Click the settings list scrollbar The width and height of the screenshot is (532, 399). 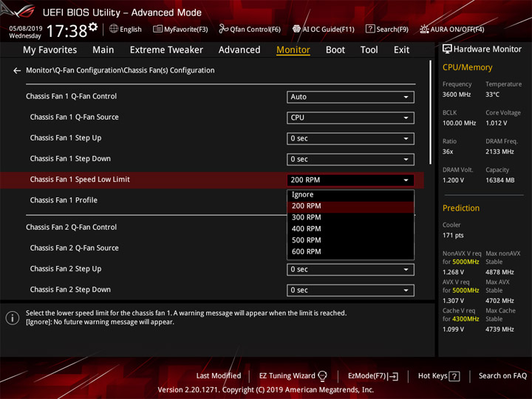click(x=431, y=112)
